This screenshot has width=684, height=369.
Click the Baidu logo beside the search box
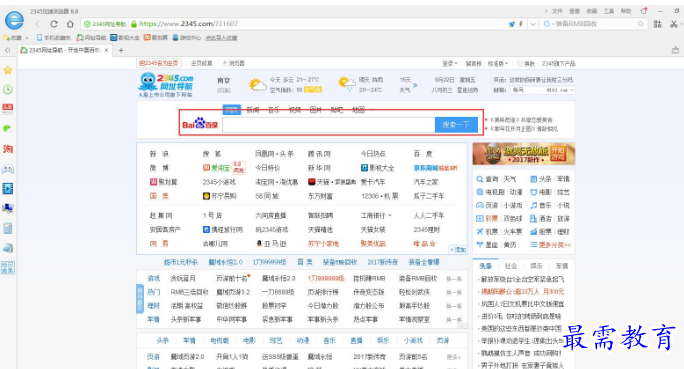(200, 124)
